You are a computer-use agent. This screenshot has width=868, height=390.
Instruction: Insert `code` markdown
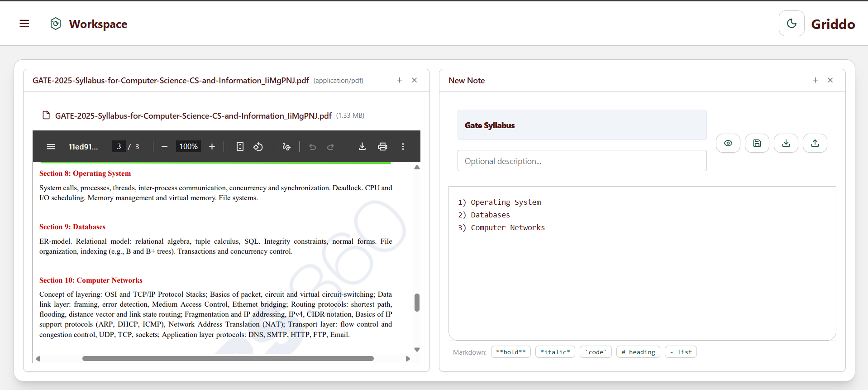pos(596,352)
